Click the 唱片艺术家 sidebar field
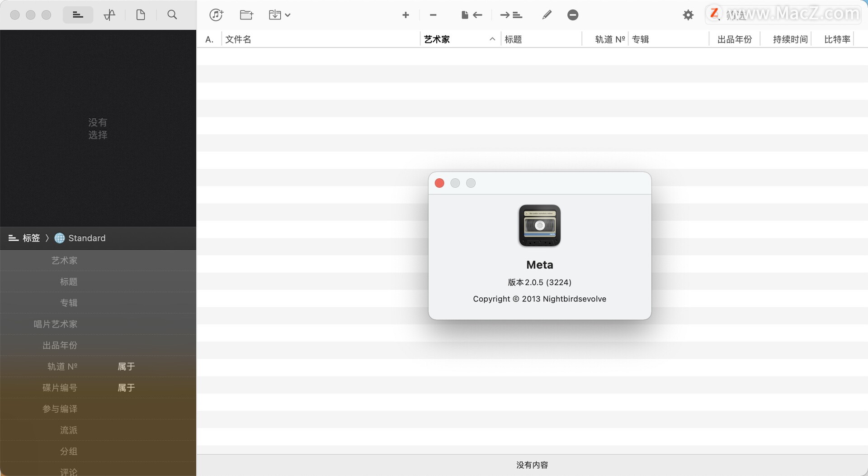This screenshot has height=476, width=868. 98,324
